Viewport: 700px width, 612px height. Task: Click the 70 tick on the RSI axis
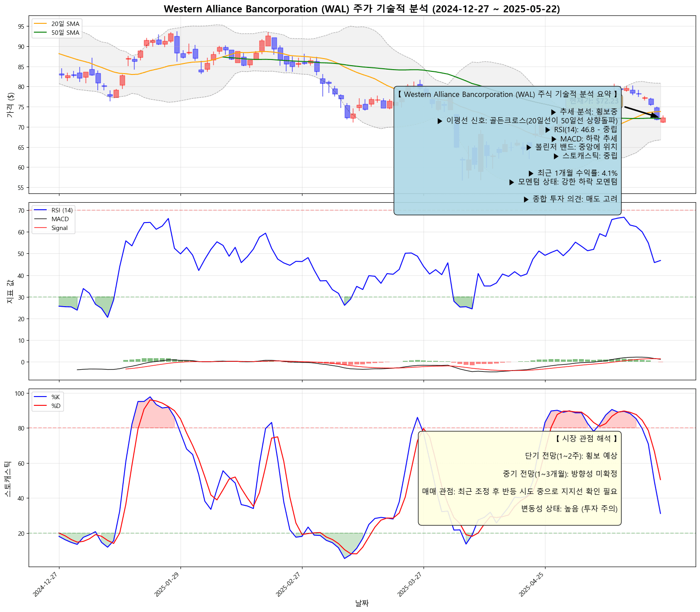point(21,211)
